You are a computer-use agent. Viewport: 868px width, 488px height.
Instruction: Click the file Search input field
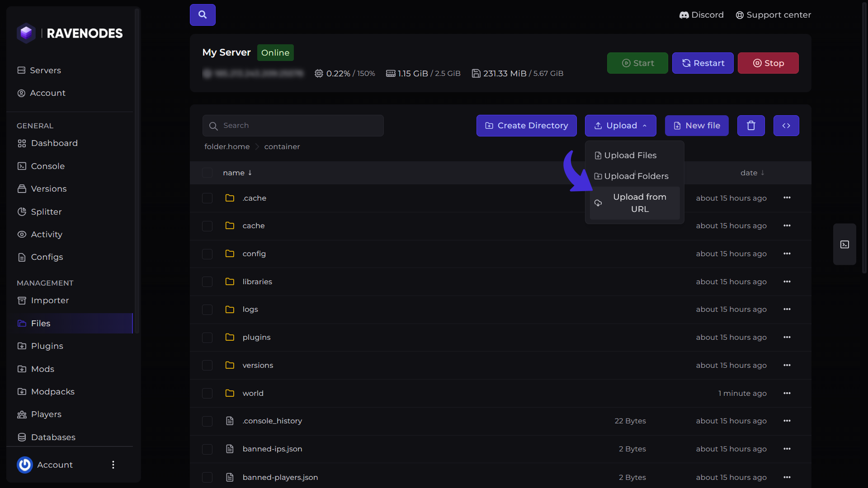coord(293,126)
